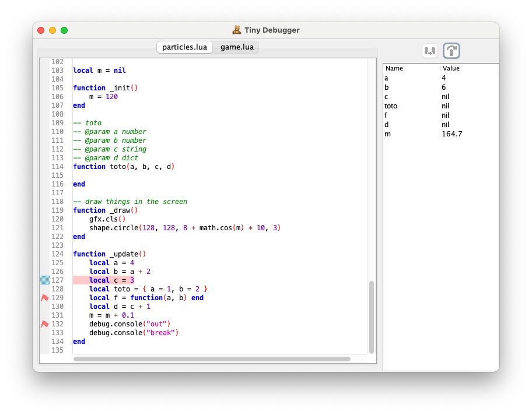Click the green zoom window button
Image resolution: width=532 pixels, height=415 pixels.
pos(64,30)
